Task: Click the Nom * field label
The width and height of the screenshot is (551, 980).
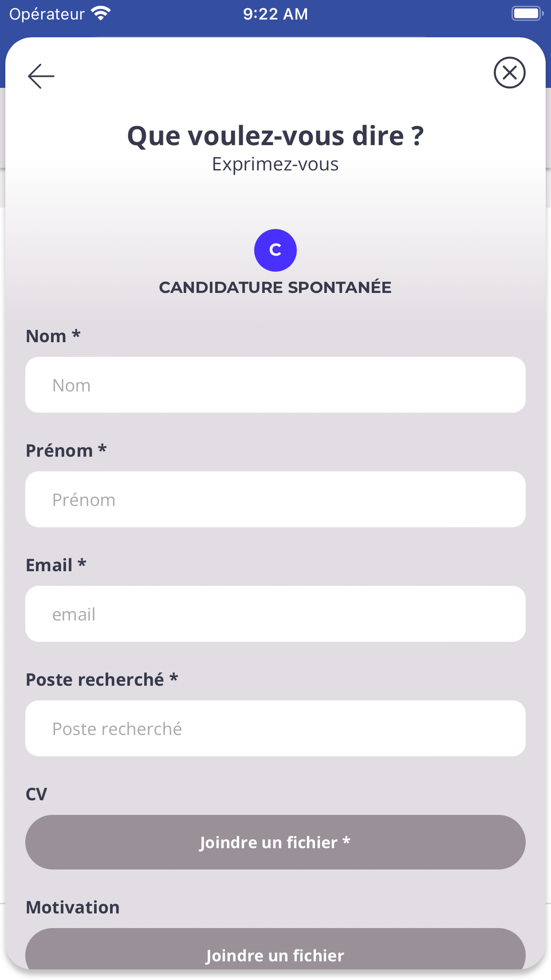Action: [x=53, y=336]
